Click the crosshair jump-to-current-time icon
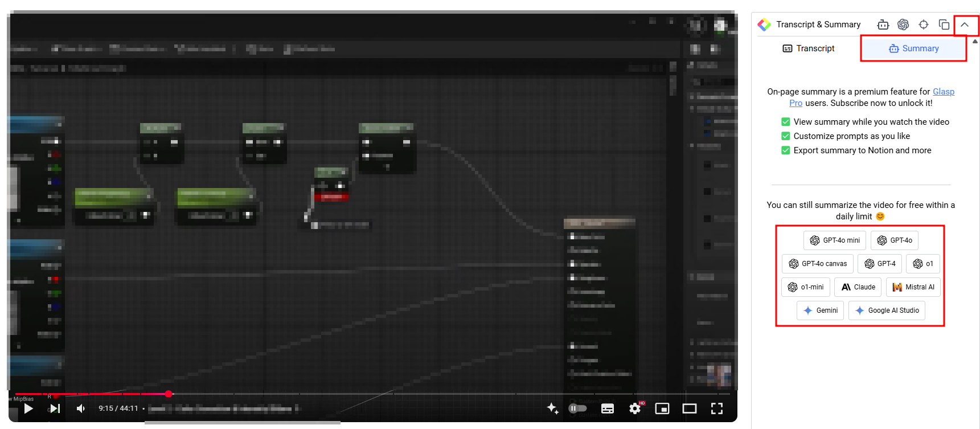 924,24
